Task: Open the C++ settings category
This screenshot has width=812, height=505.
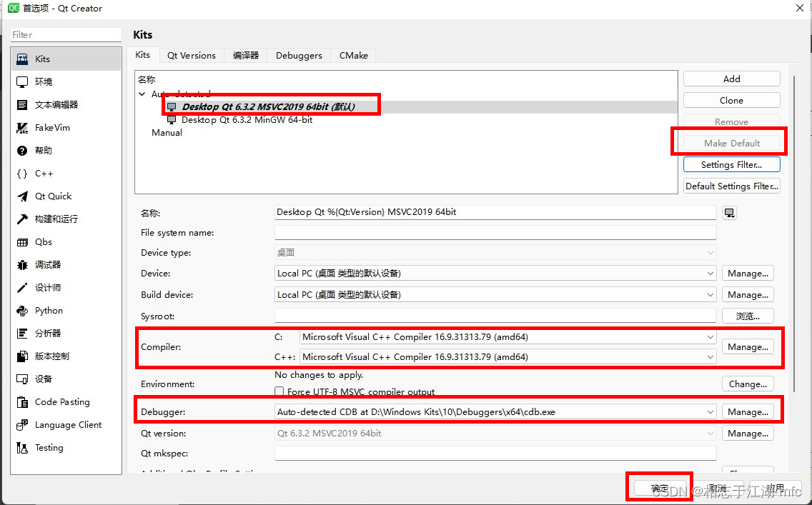Action: (66, 174)
